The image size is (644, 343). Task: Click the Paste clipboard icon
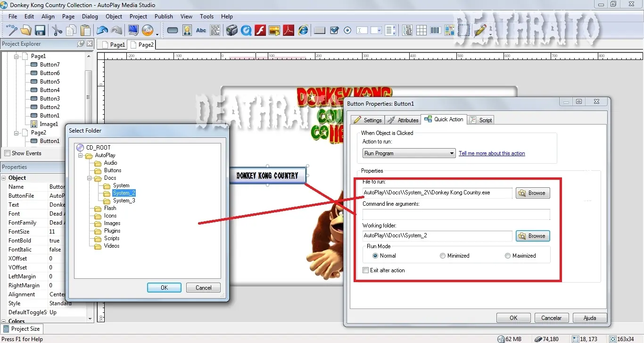click(x=85, y=31)
